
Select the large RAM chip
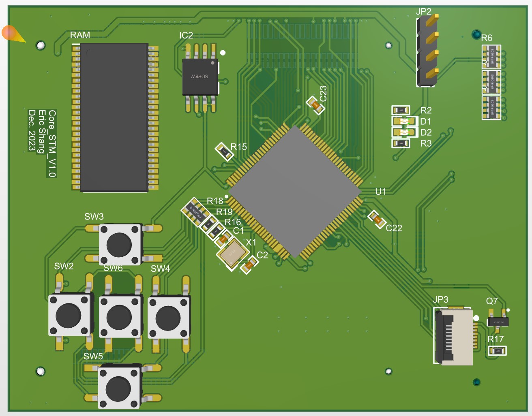click(114, 117)
